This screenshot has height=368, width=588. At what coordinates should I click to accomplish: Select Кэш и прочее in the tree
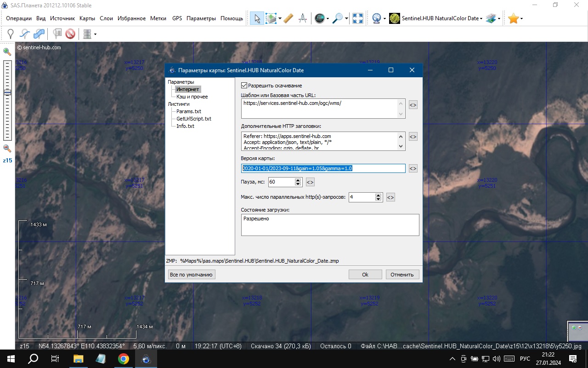192,97
